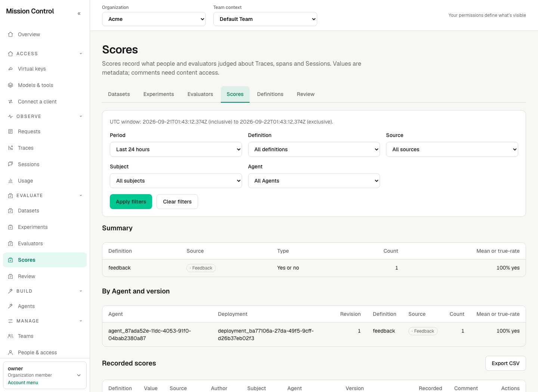Click the Feedback badge in the Summary table
Screen dimensions: 538x392
point(201,268)
